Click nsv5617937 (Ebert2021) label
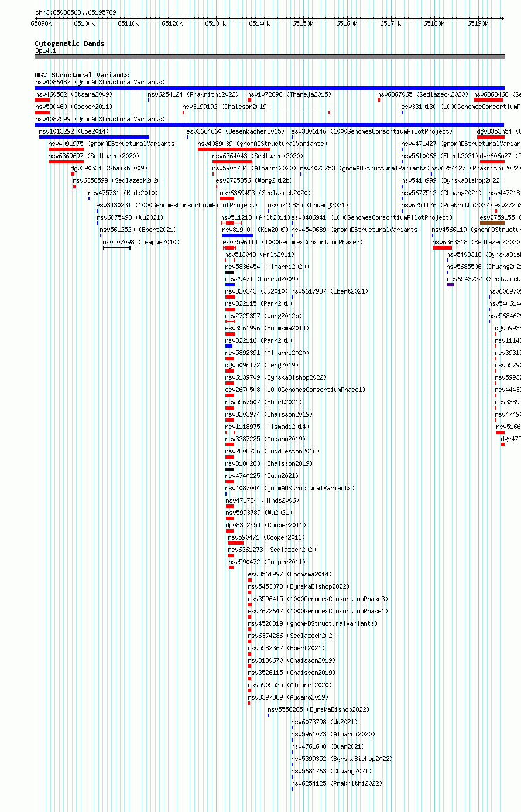 point(330,291)
